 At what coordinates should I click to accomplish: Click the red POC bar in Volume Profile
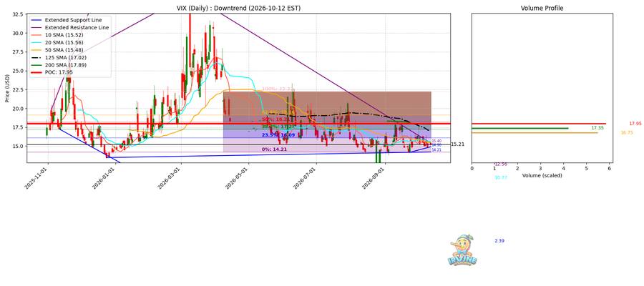[x=539, y=124]
